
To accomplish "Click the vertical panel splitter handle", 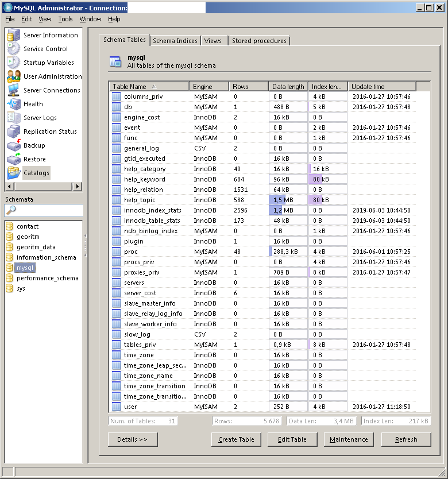I will pyautogui.click(x=85, y=245).
